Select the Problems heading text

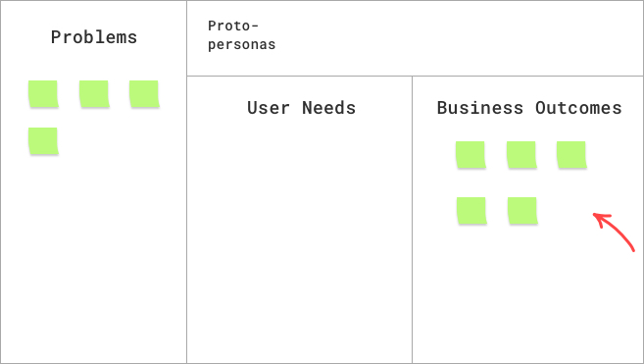pos(94,37)
